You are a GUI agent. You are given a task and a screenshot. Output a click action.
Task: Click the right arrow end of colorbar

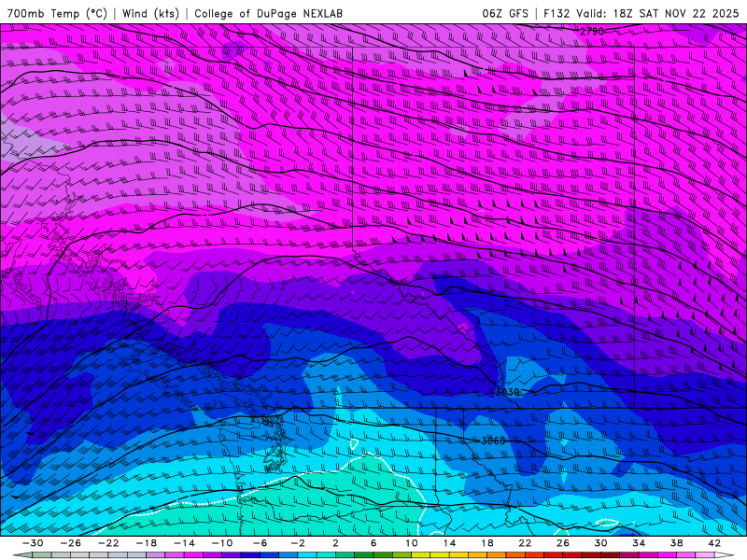(x=725, y=555)
